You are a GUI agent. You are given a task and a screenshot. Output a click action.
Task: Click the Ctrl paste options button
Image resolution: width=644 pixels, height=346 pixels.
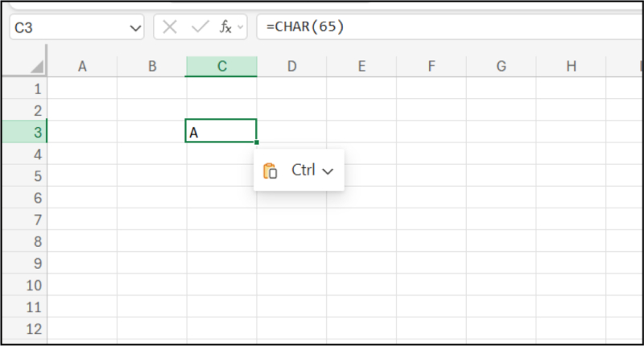(x=299, y=171)
